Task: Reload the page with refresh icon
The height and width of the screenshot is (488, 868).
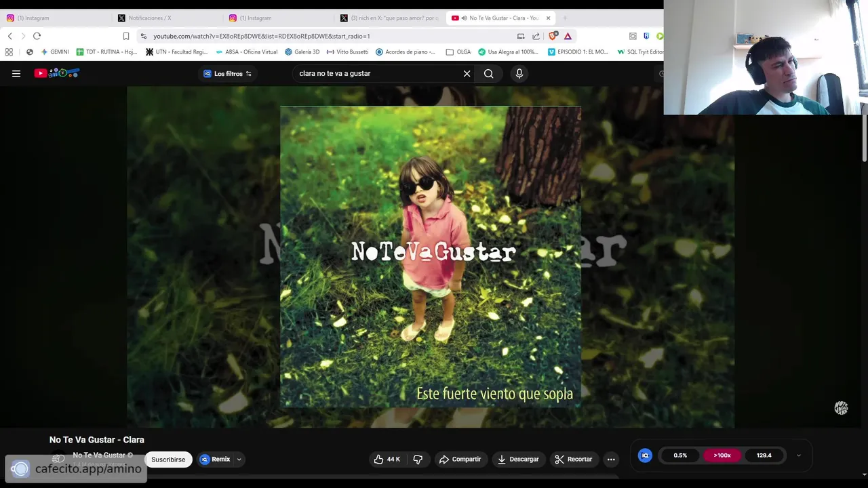Action: 37,36
